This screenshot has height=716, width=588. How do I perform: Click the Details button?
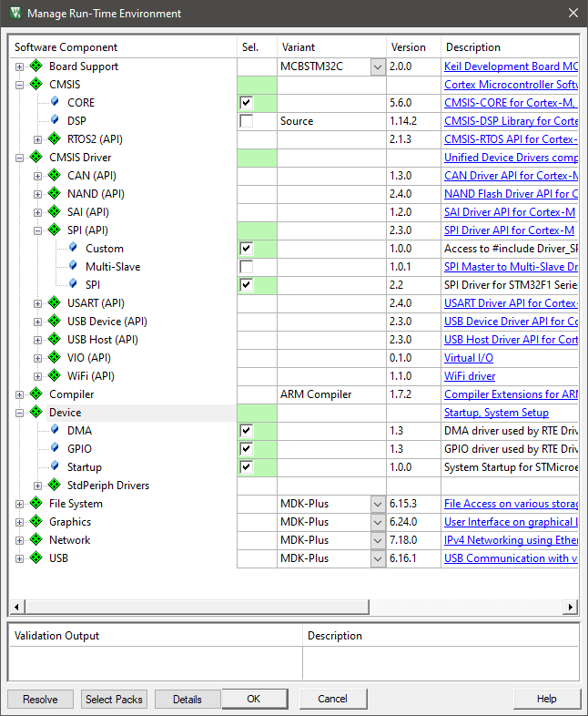click(x=188, y=699)
